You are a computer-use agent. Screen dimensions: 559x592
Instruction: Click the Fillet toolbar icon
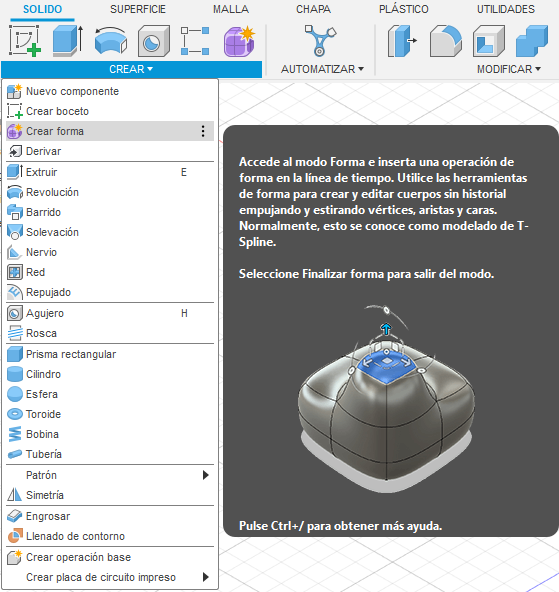(446, 41)
